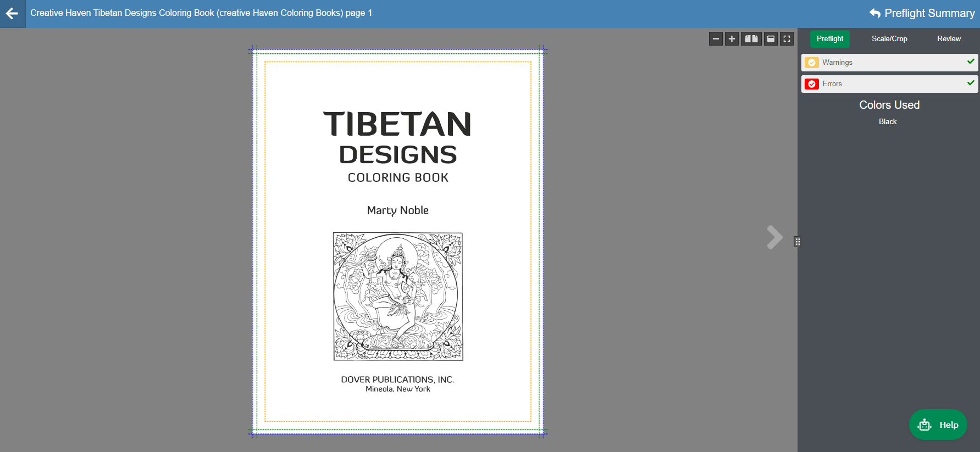Screen dimensions: 980x452
Task: Return to Preflight Summary
Action: tap(922, 13)
